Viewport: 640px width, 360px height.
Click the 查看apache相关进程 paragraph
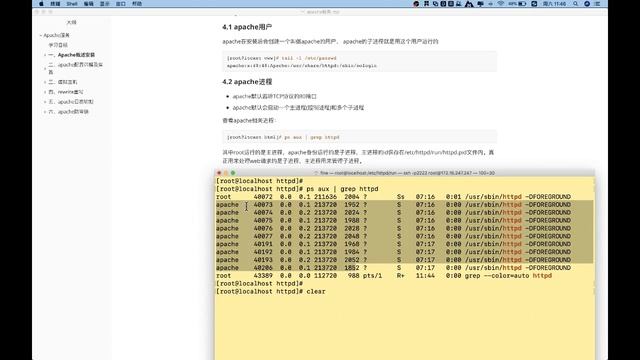249,120
